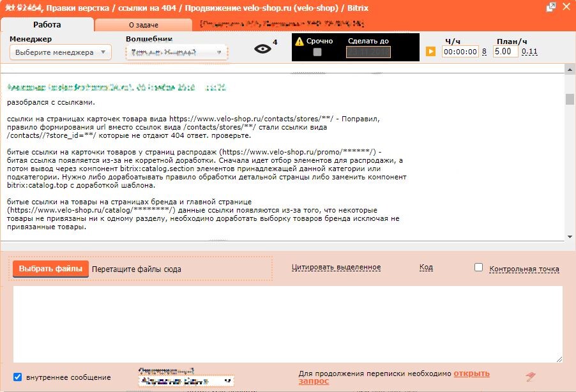Click the Код link
Image resolution: width=576 pixels, height=392 pixels.
[426, 268]
